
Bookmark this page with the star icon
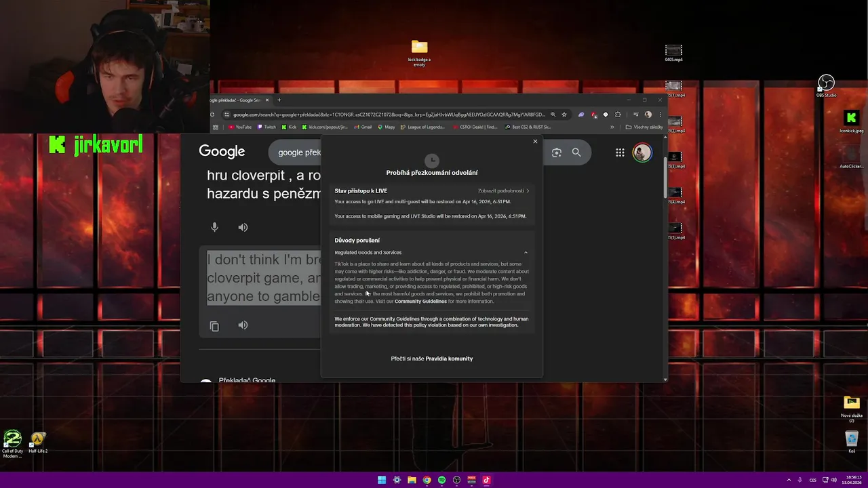point(564,115)
